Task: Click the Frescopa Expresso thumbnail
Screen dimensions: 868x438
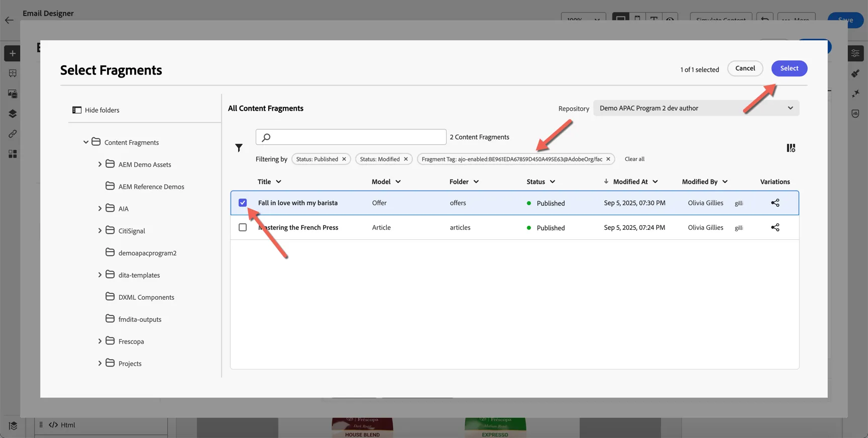Action: tap(495, 428)
